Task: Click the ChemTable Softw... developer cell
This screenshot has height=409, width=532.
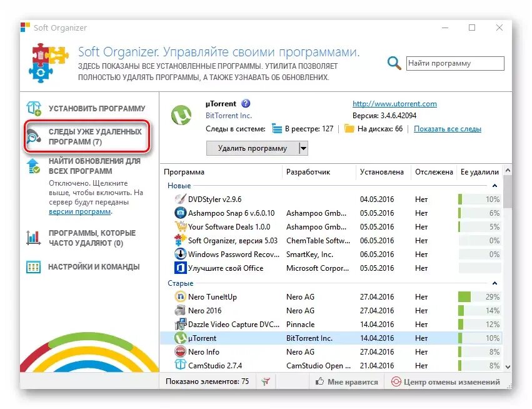Action: 318,241
